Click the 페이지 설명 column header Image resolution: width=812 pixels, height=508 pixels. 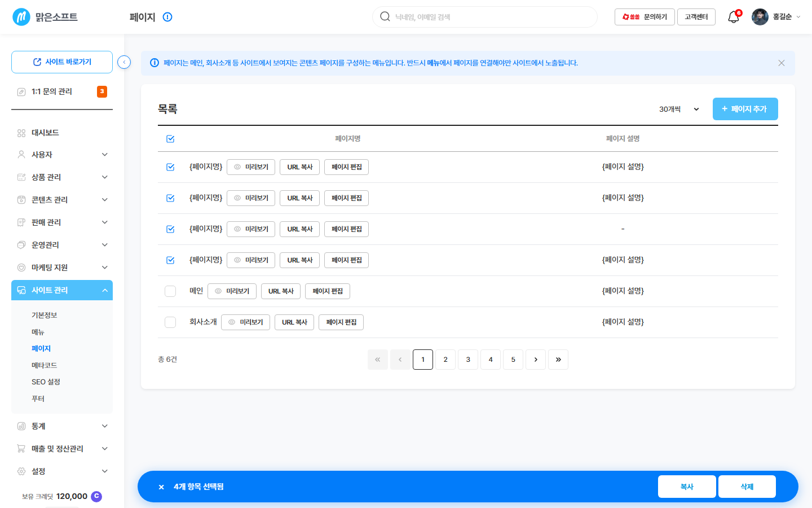click(623, 139)
